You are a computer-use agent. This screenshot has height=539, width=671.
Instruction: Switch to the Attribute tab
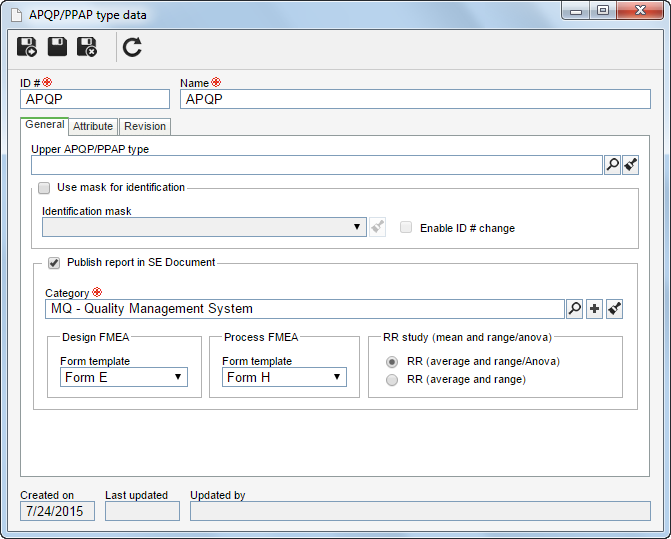click(x=93, y=127)
